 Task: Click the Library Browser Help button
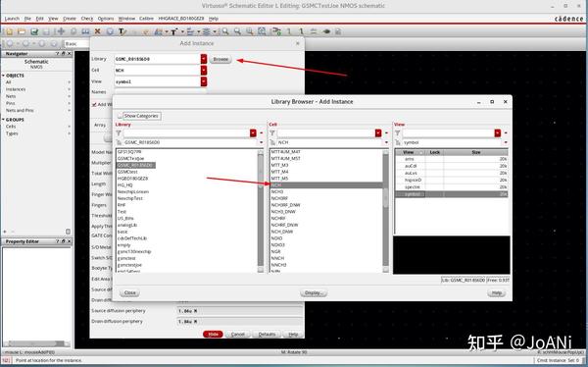497,292
